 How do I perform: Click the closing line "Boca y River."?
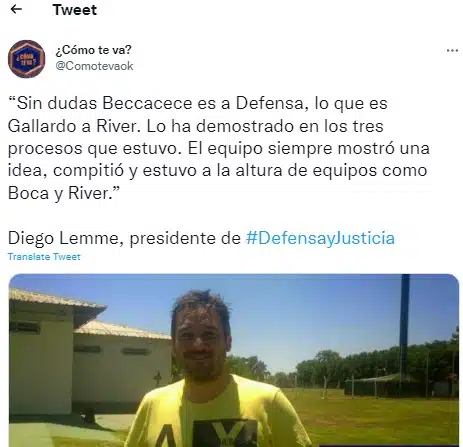click(x=64, y=193)
